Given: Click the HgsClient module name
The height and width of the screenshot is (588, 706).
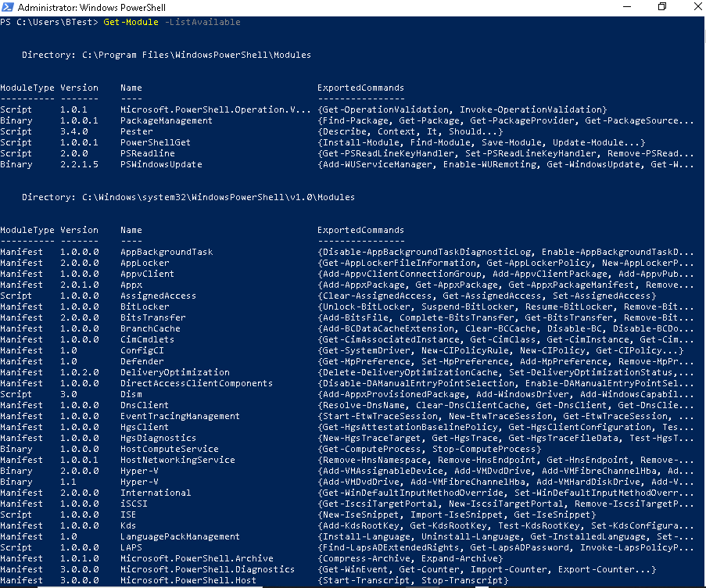Looking at the screenshot, I should click(x=145, y=427).
